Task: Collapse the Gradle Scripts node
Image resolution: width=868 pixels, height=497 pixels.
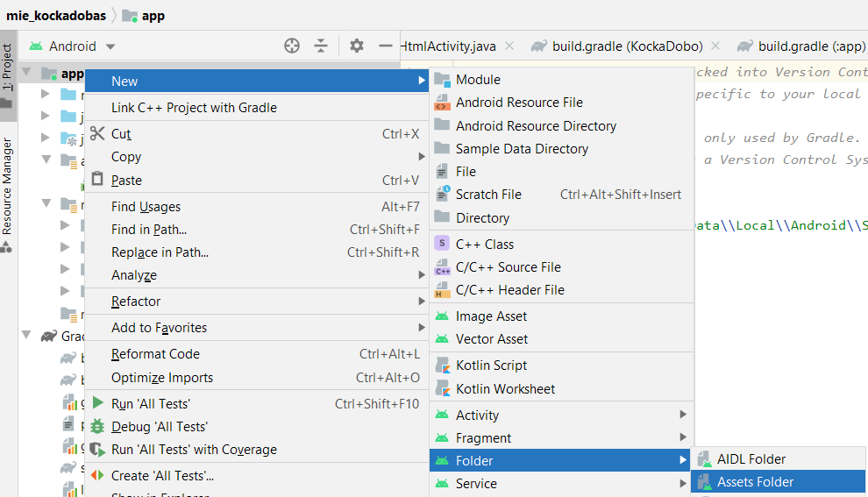Action: coord(26,335)
